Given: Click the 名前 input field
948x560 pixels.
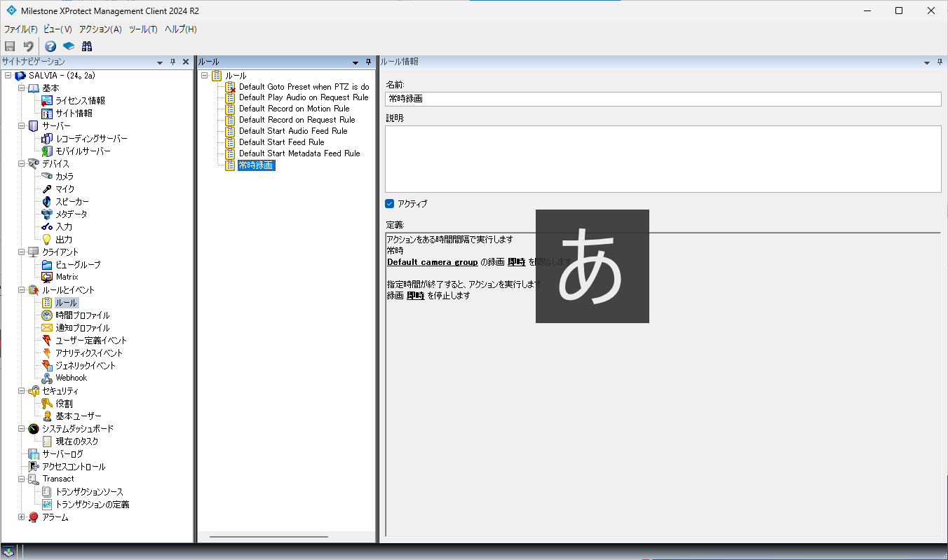Looking at the screenshot, I should [x=663, y=99].
